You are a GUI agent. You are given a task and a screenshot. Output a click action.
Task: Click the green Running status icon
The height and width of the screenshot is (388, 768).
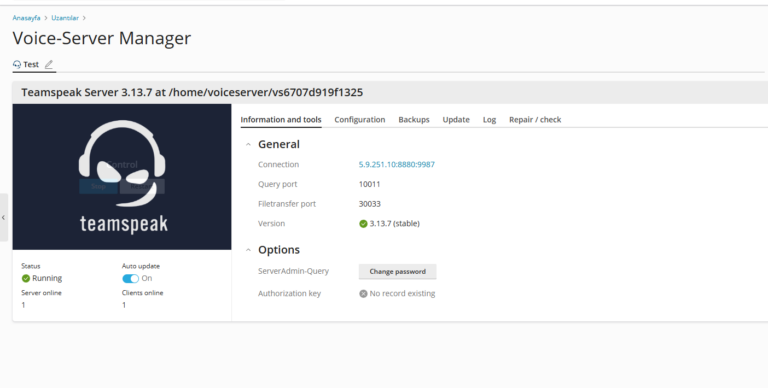(x=26, y=278)
